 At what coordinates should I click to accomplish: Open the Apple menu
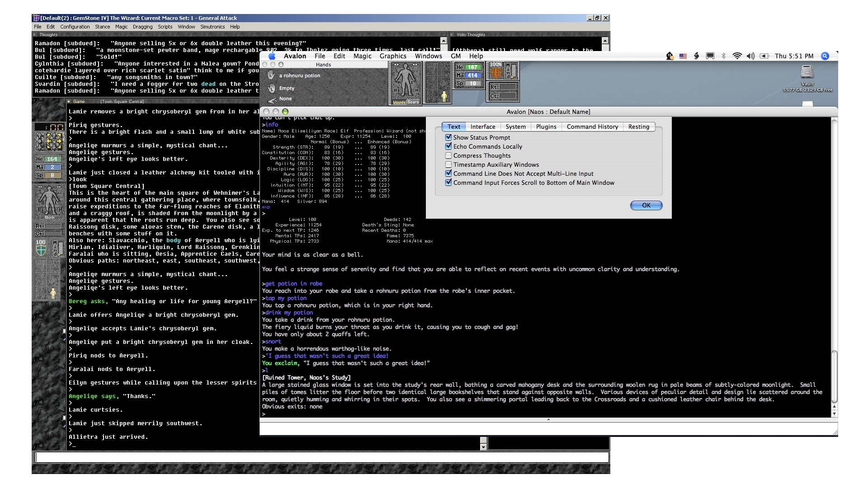point(272,56)
